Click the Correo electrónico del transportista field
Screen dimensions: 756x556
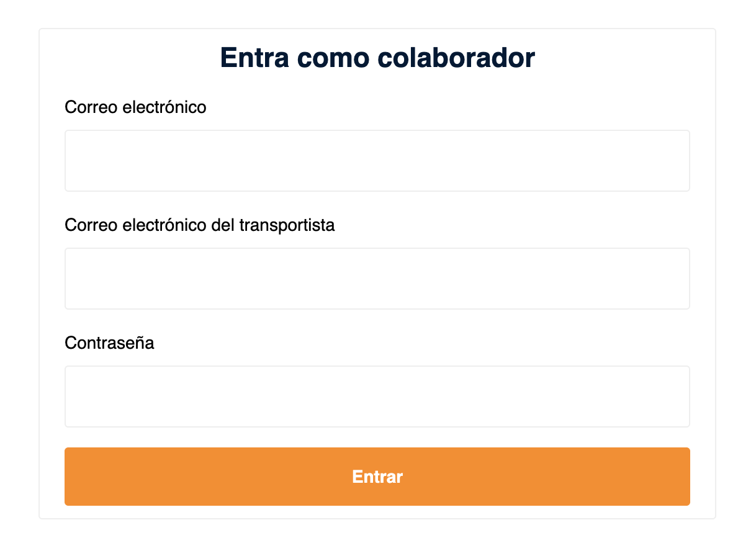(x=377, y=278)
